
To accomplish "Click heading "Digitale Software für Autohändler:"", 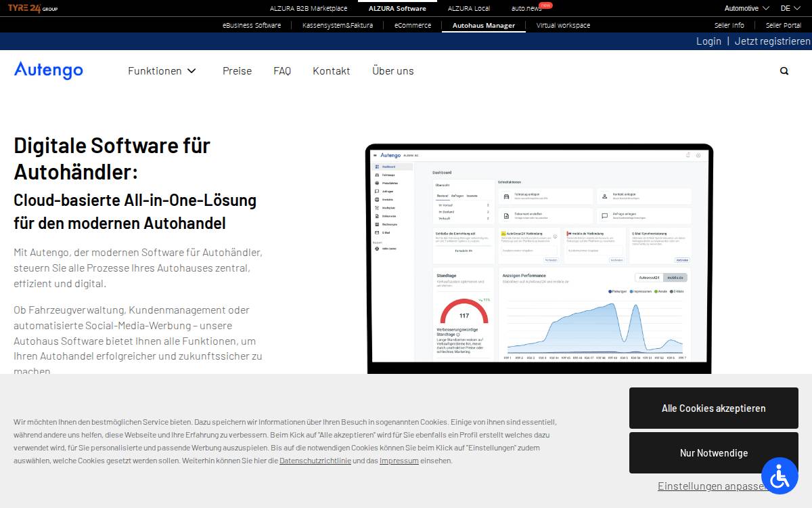I will click(112, 158).
